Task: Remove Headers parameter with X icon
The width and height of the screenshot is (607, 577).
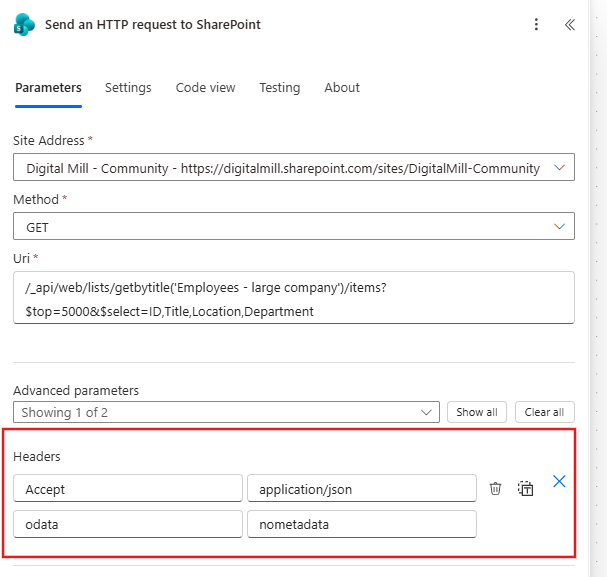Action: click(559, 481)
